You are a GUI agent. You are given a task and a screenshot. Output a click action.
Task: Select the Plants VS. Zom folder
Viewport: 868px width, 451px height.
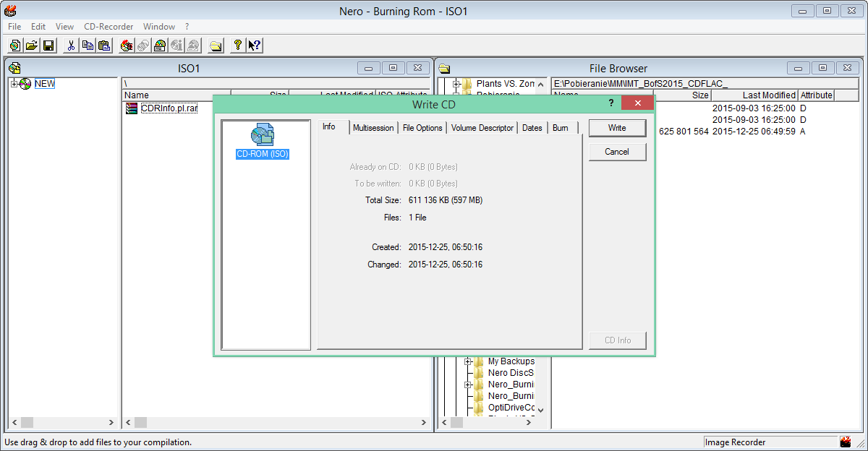pyautogui.click(x=505, y=84)
